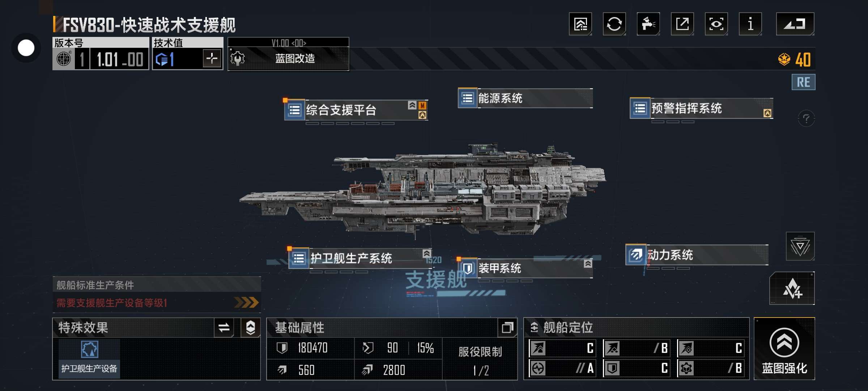Expand the 基础属性 panel window icon

(x=507, y=328)
